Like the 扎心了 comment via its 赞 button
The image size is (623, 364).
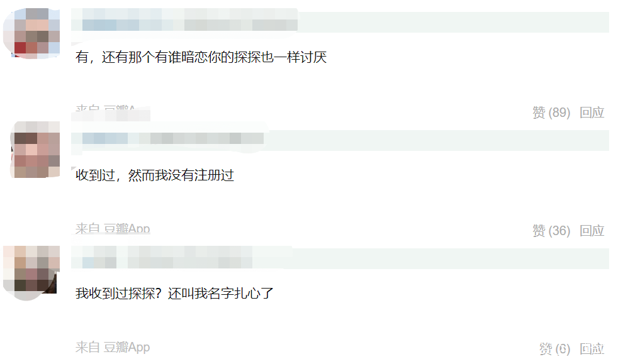click(554, 349)
